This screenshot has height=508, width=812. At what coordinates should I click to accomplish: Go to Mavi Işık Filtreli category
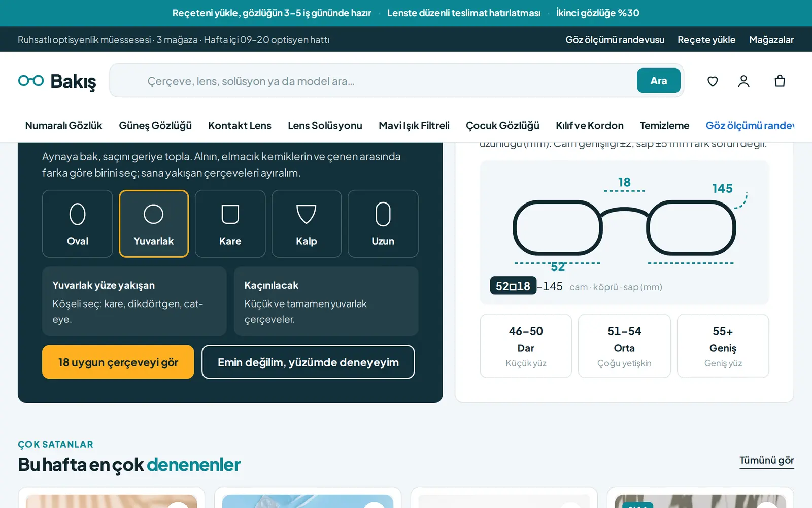pyautogui.click(x=414, y=126)
